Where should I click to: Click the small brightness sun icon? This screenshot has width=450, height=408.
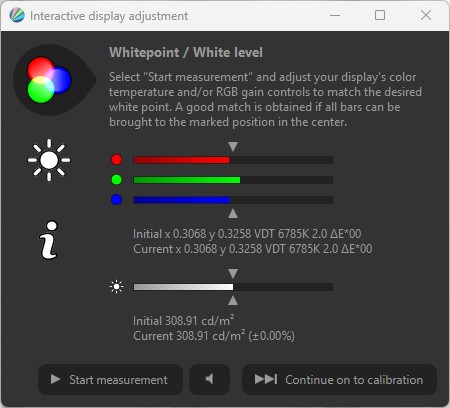116,287
